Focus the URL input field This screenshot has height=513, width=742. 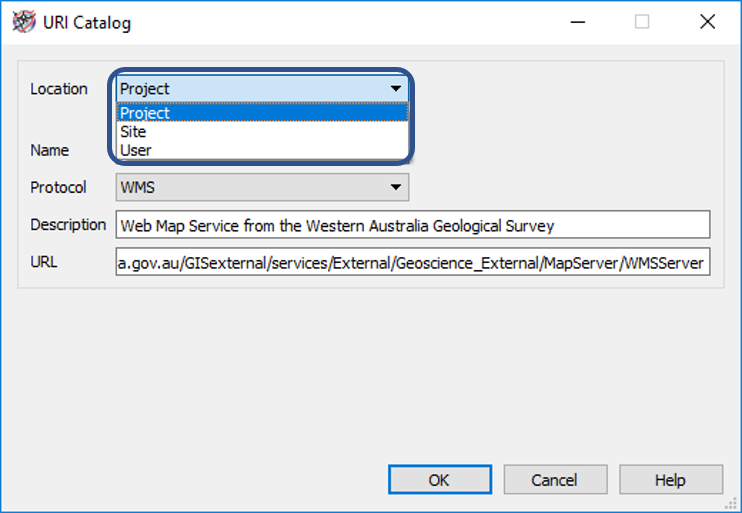pyautogui.click(x=412, y=262)
